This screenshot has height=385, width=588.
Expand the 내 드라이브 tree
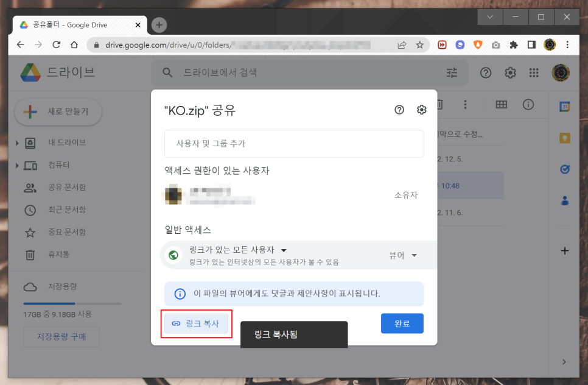(x=17, y=143)
